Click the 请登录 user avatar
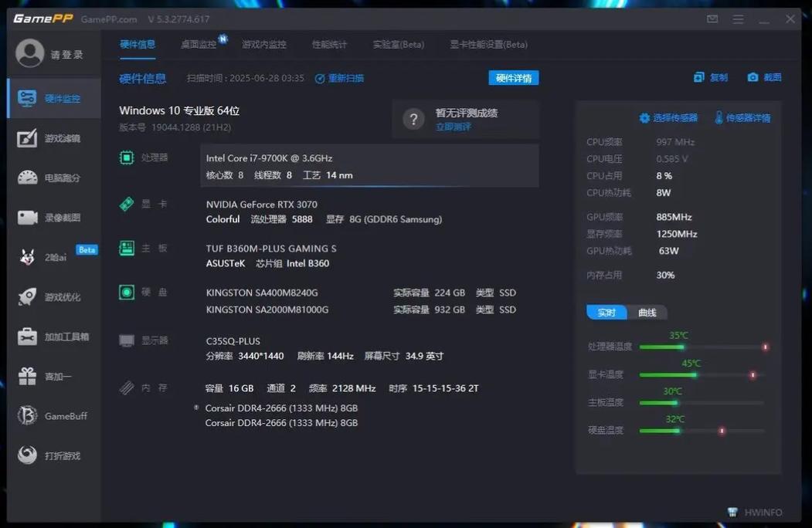812x528 pixels. tap(30, 54)
